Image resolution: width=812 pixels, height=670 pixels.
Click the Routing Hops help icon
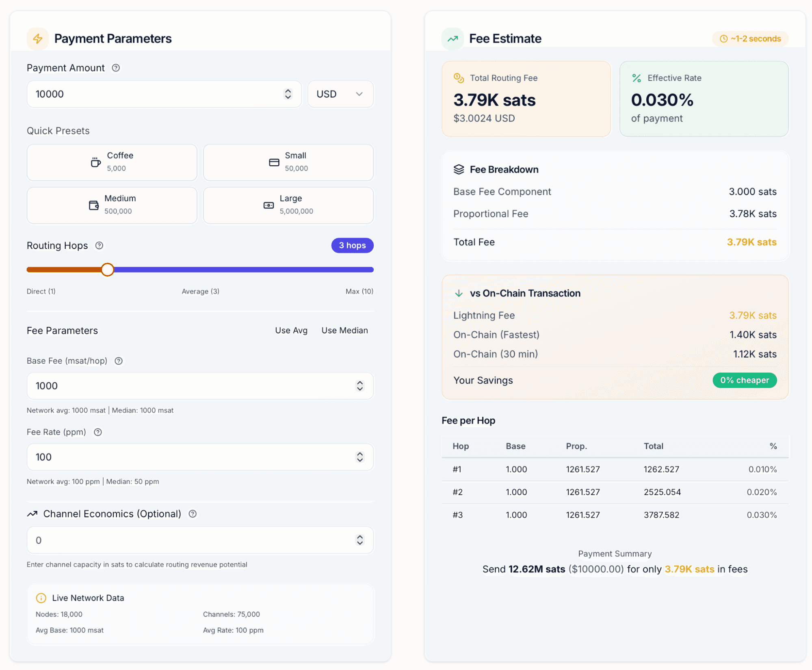pyautogui.click(x=99, y=246)
